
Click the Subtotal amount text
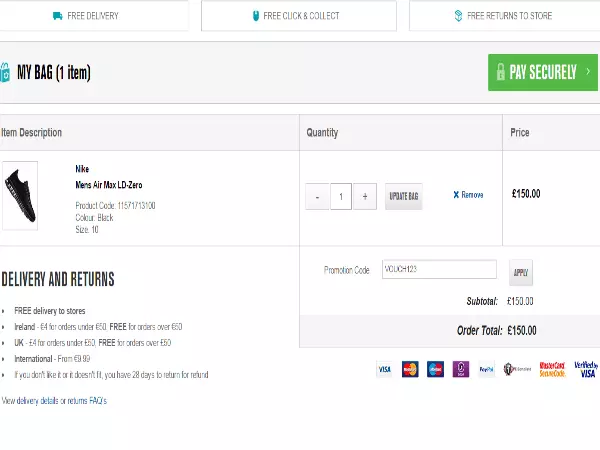tap(520, 301)
